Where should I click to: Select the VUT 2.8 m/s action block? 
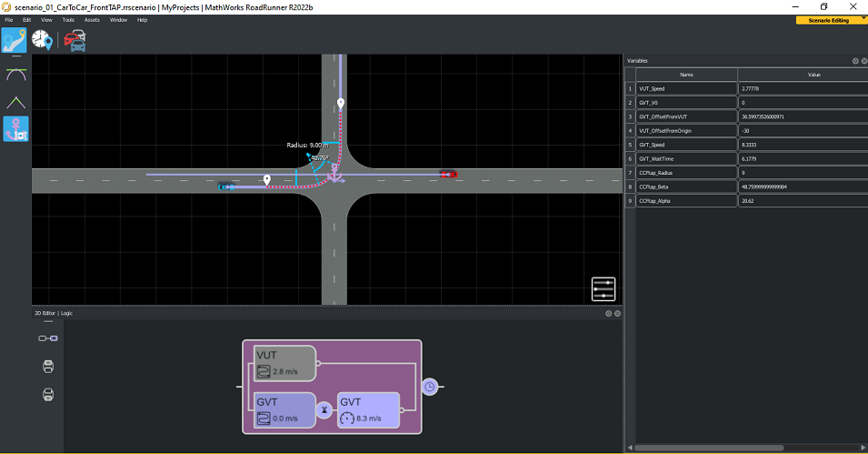point(284,363)
